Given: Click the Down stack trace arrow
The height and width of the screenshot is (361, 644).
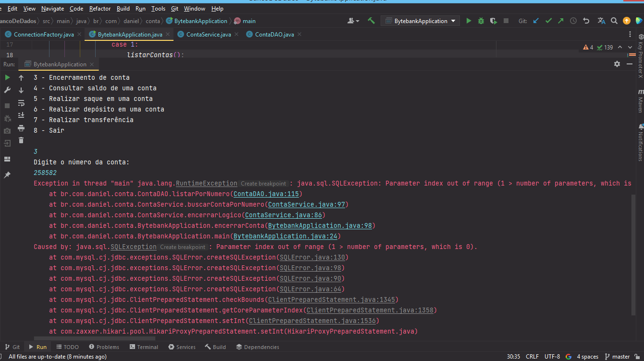Looking at the screenshot, I should [21, 90].
